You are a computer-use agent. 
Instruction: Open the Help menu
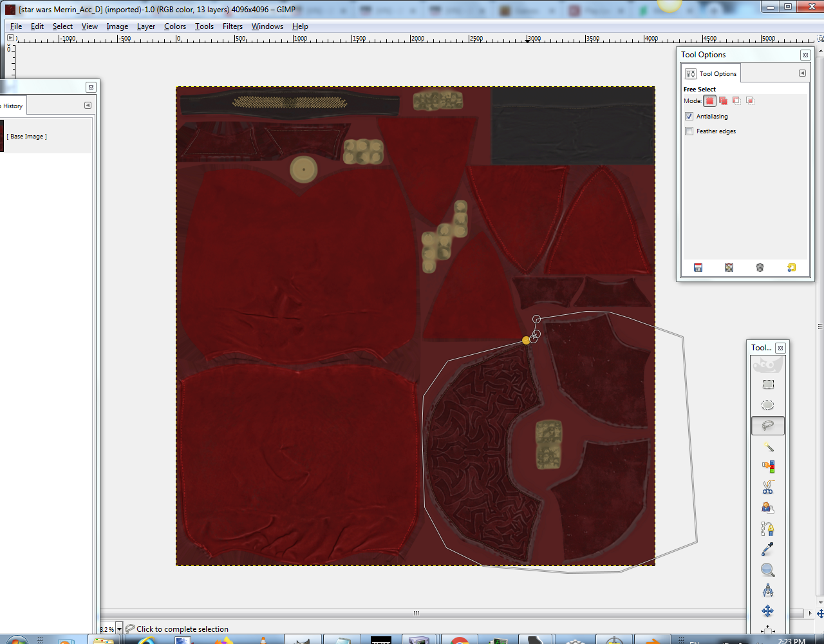point(300,26)
